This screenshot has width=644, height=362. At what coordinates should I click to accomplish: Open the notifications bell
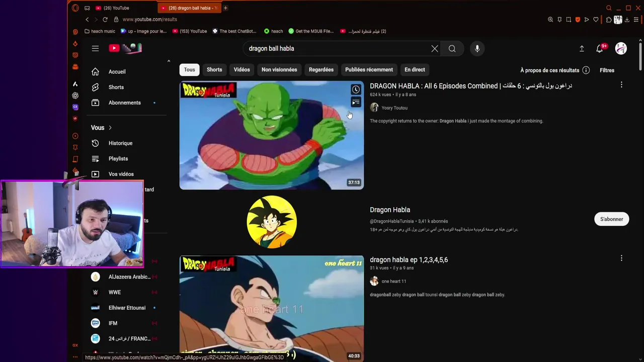tap(600, 49)
